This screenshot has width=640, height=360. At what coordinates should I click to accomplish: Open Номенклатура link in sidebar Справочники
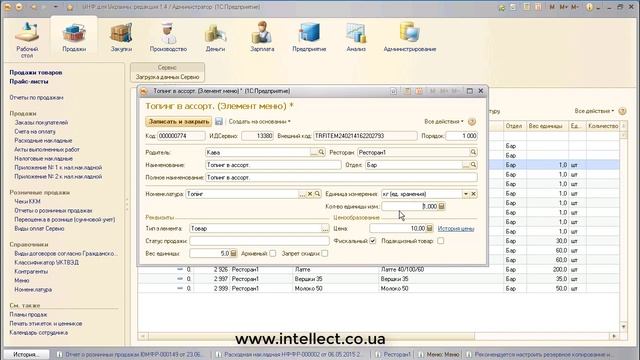(x=33, y=289)
